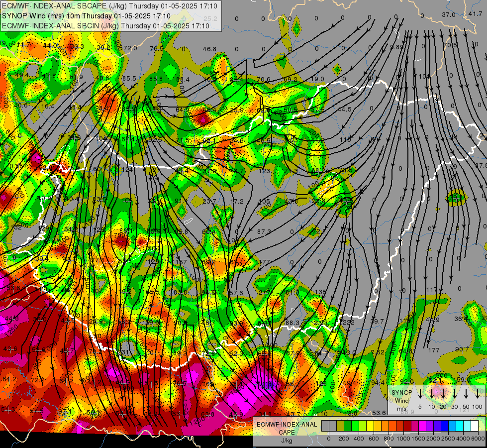Select the dark green CAPE swatch after 200
The width and height of the screenshot is (487, 448).
(348, 426)
